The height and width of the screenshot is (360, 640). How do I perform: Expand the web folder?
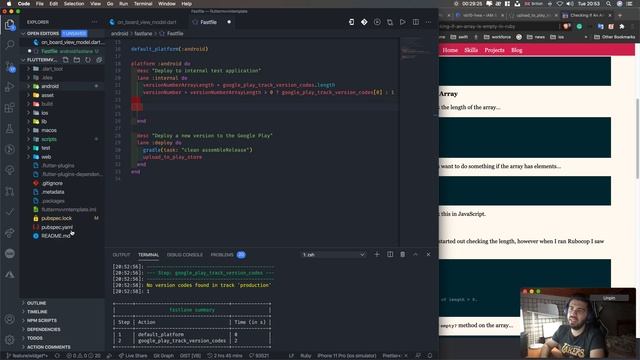46,157
